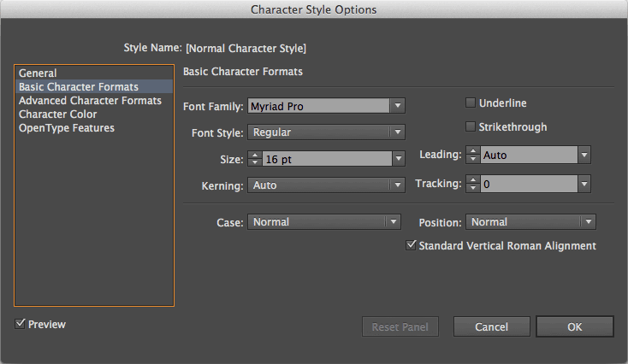
Task: Open the Font Family dropdown arrow
Action: coord(397,107)
